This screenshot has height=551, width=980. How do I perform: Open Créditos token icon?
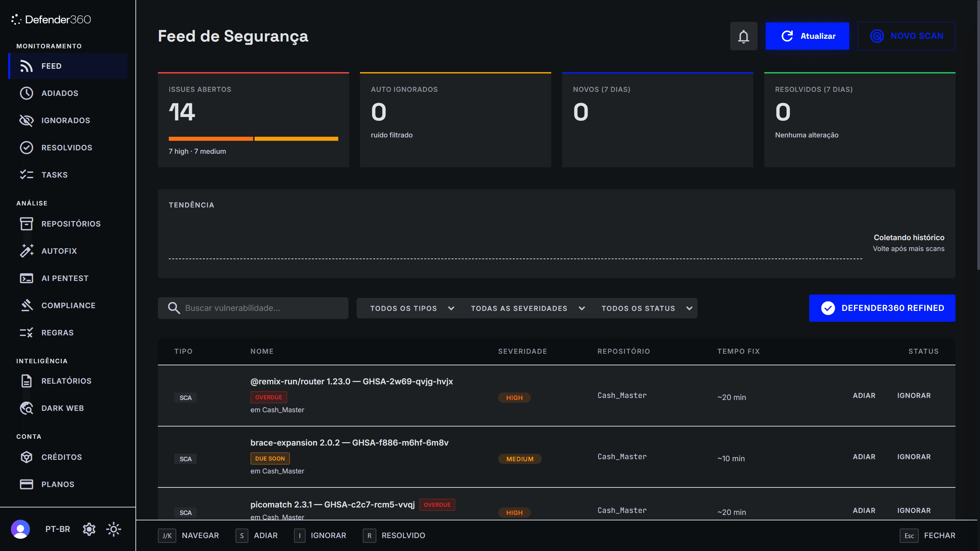click(26, 457)
